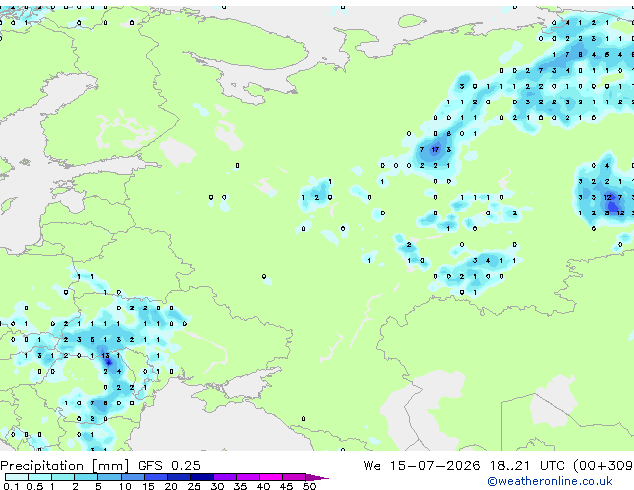Click the legend label '20'
The image size is (634, 490).
171,486
